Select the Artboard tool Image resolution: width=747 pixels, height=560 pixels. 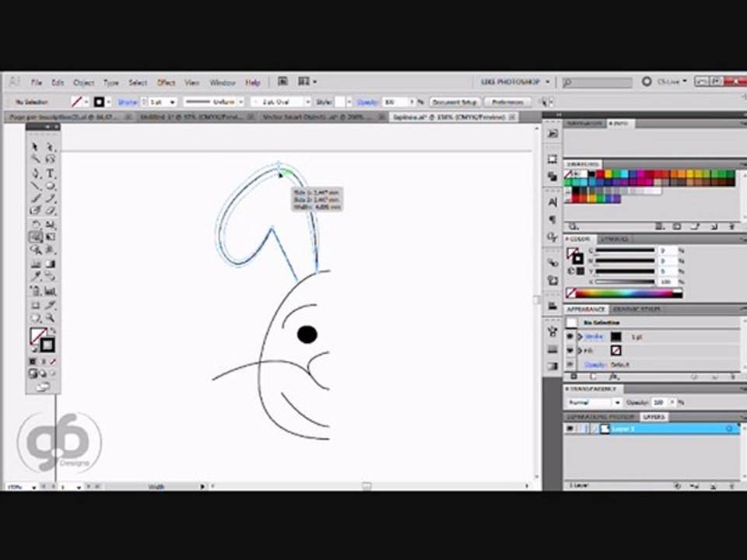pos(35,305)
